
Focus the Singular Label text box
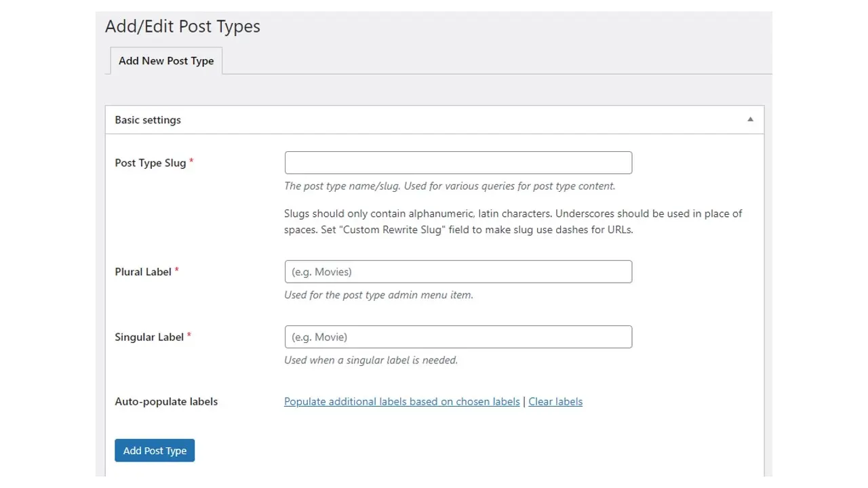click(458, 337)
